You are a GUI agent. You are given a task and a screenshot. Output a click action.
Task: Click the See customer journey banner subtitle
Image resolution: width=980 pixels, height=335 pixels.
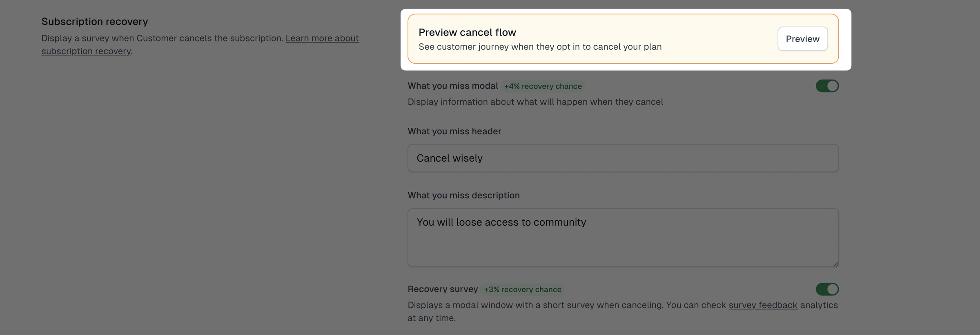[540, 47]
